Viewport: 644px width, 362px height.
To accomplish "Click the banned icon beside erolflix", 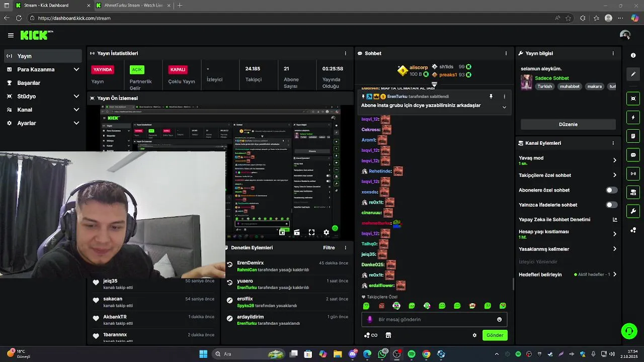I will point(230,300).
